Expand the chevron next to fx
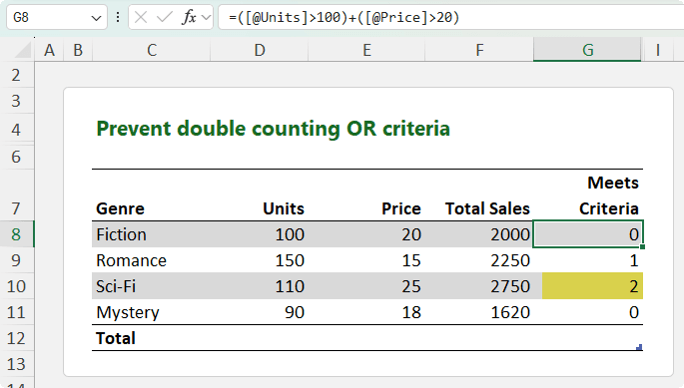684x388 pixels. coord(206,18)
